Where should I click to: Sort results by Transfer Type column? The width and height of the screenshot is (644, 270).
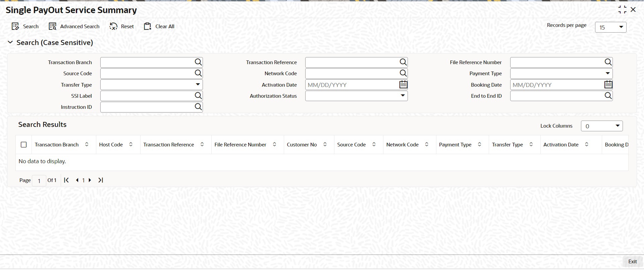click(531, 144)
